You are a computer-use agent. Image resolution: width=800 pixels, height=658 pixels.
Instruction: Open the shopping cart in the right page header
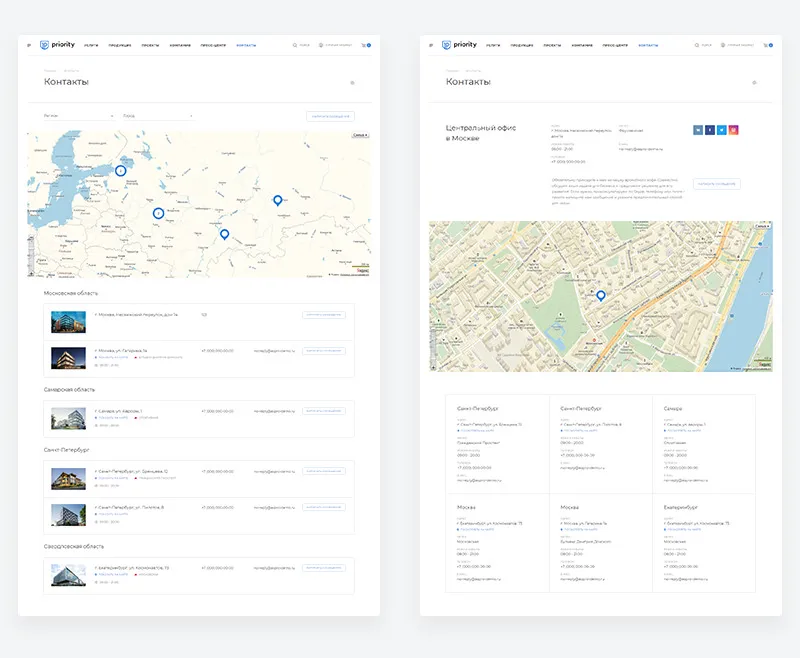point(767,45)
